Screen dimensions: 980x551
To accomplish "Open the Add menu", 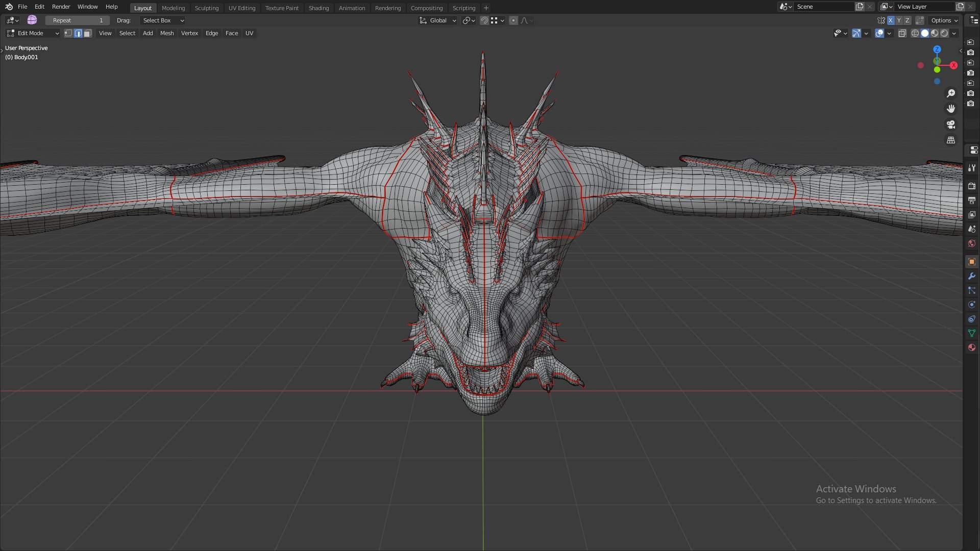I will pyautogui.click(x=148, y=33).
